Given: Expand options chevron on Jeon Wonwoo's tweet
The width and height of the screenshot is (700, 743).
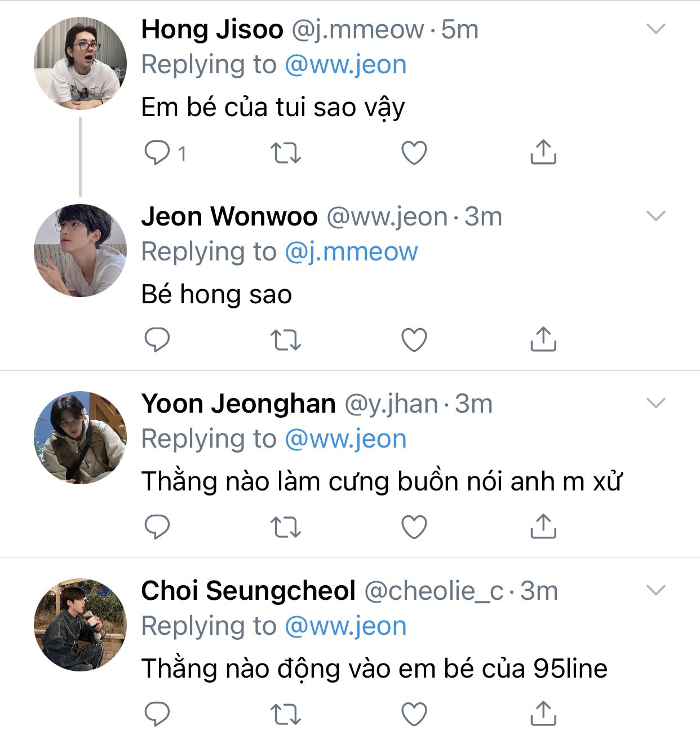Looking at the screenshot, I should [x=656, y=216].
